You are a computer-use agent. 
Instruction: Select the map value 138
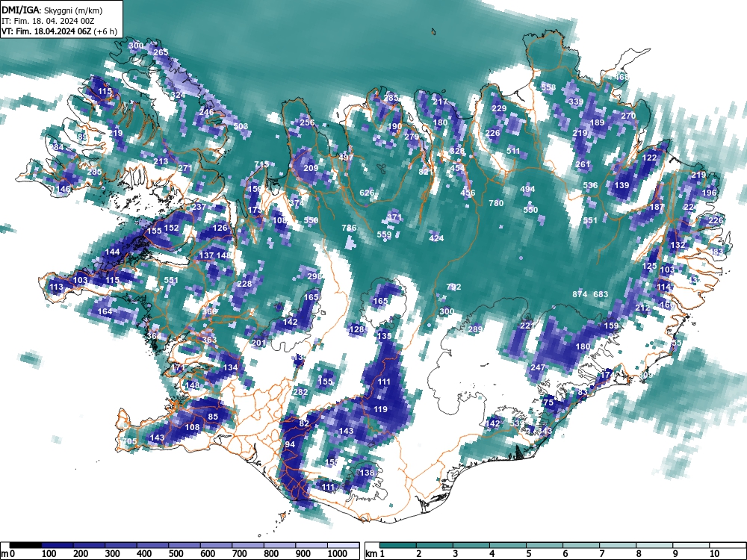367,473
